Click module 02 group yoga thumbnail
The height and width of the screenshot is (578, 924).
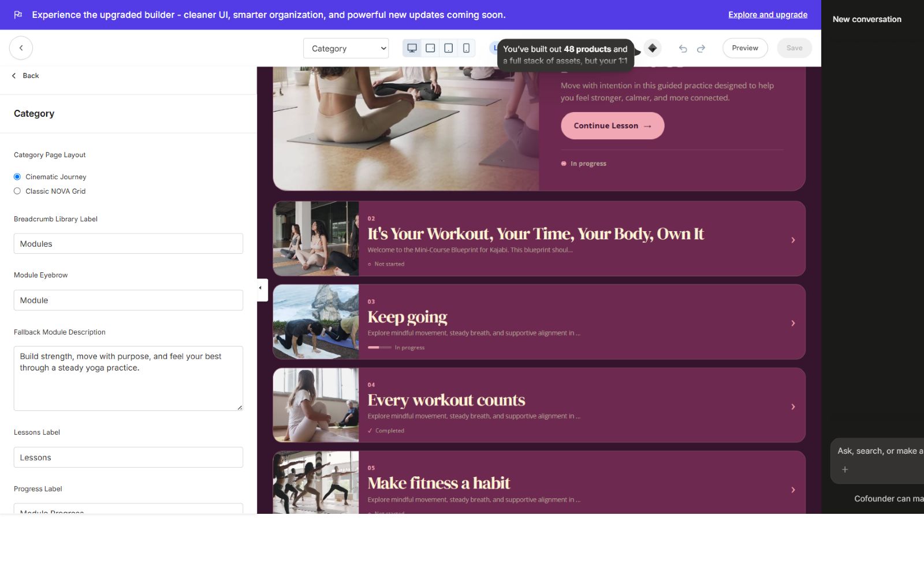click(316, 239)
